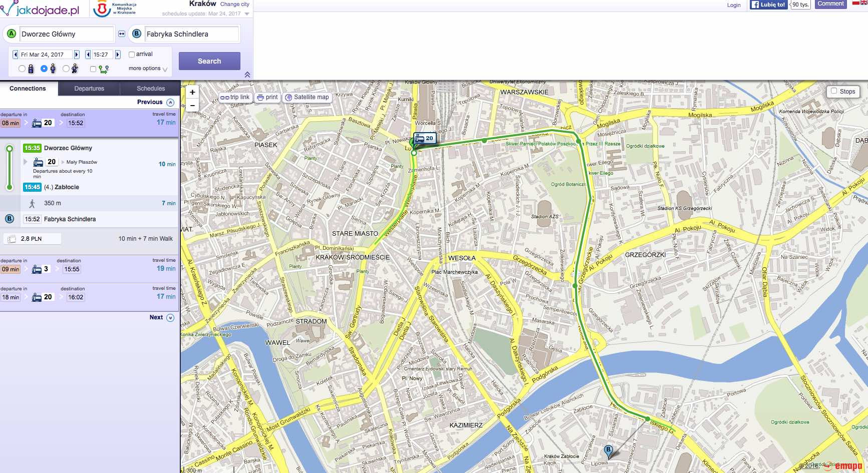The image size is (868, 473).
Task: Open the trip link
Action: (x=235, y=98)
